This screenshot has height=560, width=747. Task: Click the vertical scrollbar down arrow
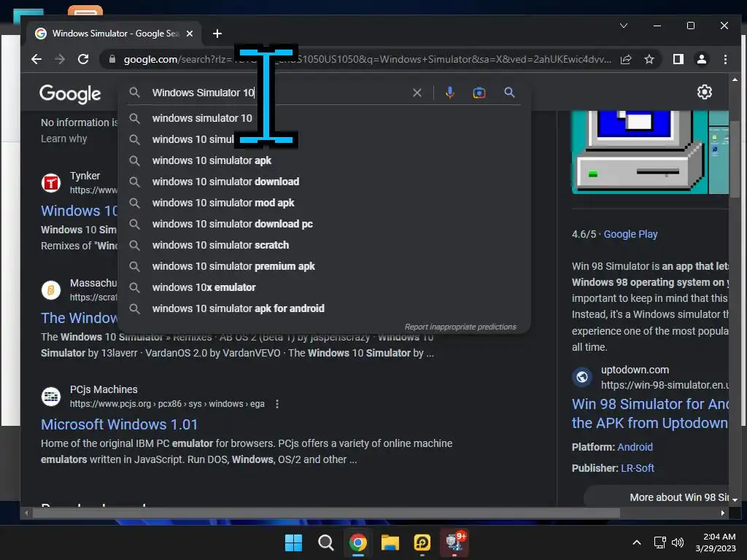pyautogui.click(x=735, y=499)
